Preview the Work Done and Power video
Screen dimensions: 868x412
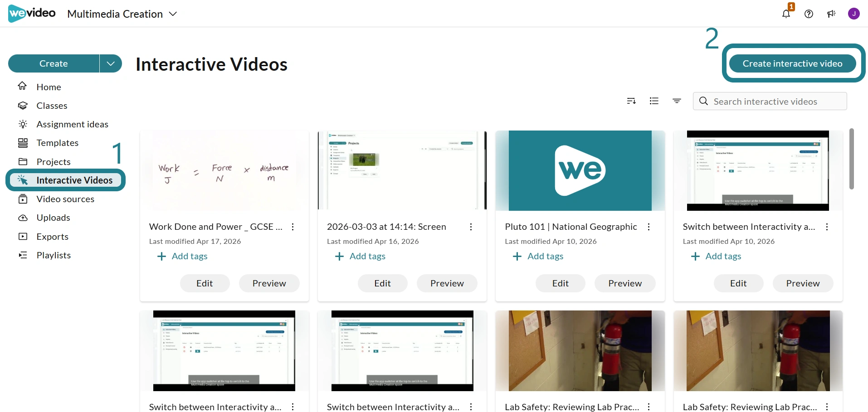tap(269, 283)
